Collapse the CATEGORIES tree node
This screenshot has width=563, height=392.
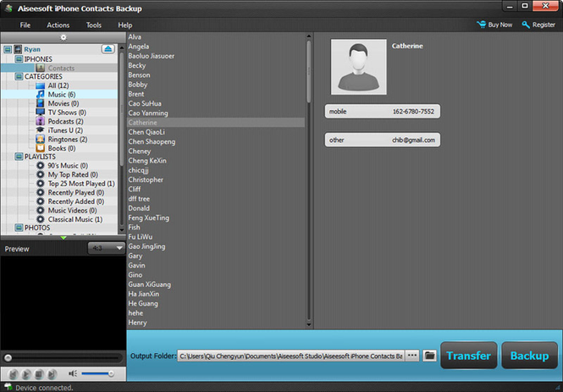click(x=19, y=76)
